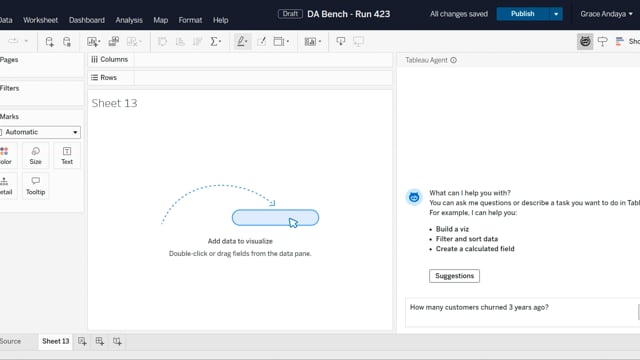Open the Automatic mark type dropdown
The image size is (640, 360).
(x=40, y=132)
